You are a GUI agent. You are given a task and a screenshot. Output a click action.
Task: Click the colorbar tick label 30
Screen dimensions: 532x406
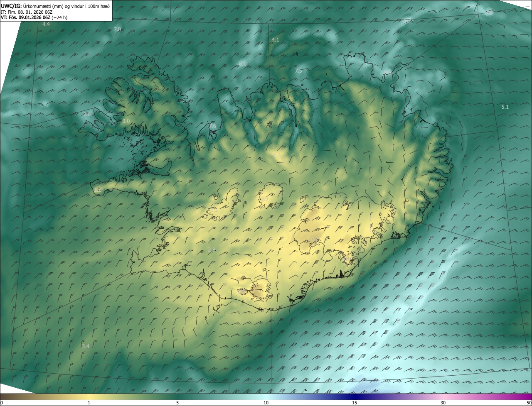click(443, 403)
